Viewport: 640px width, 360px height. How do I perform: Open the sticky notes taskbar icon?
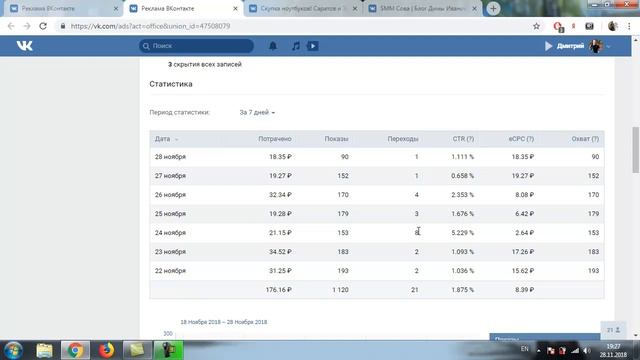(x=137, y=350)
